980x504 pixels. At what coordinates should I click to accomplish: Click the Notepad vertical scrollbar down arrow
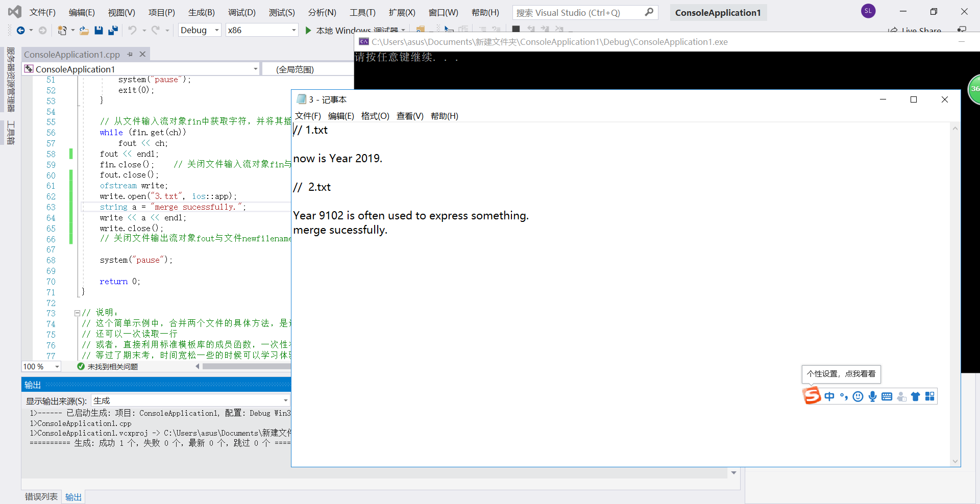pyautogui.click(x=955, y=462)
